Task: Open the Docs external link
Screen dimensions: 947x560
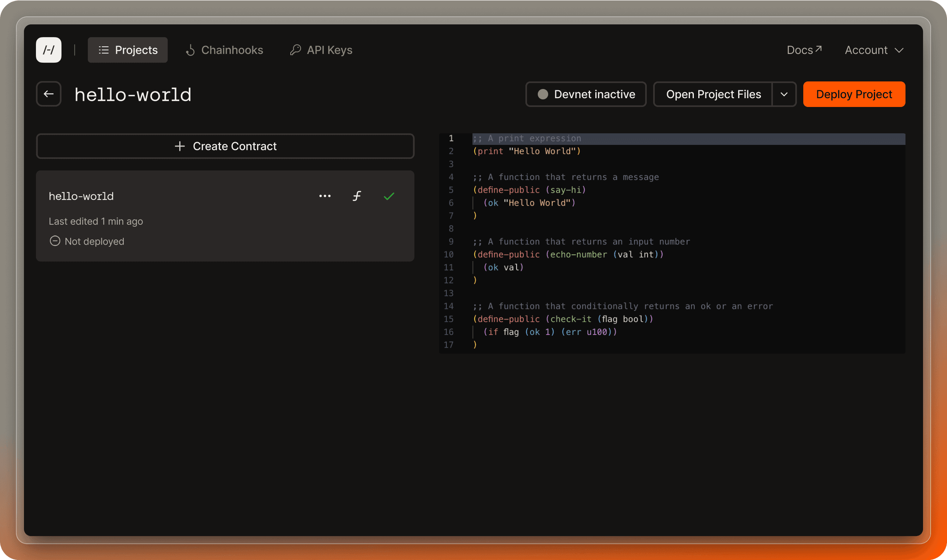Action: [x=804, y=50]
